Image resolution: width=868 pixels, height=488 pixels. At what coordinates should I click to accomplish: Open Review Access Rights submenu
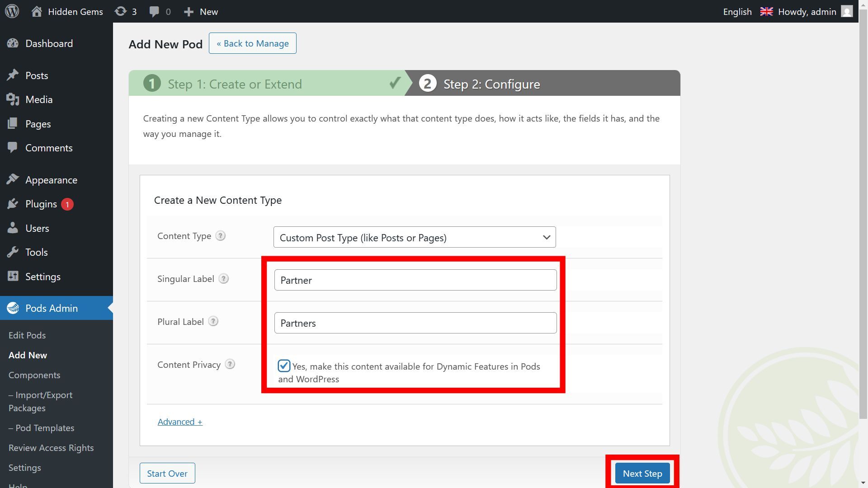[51, 448]
